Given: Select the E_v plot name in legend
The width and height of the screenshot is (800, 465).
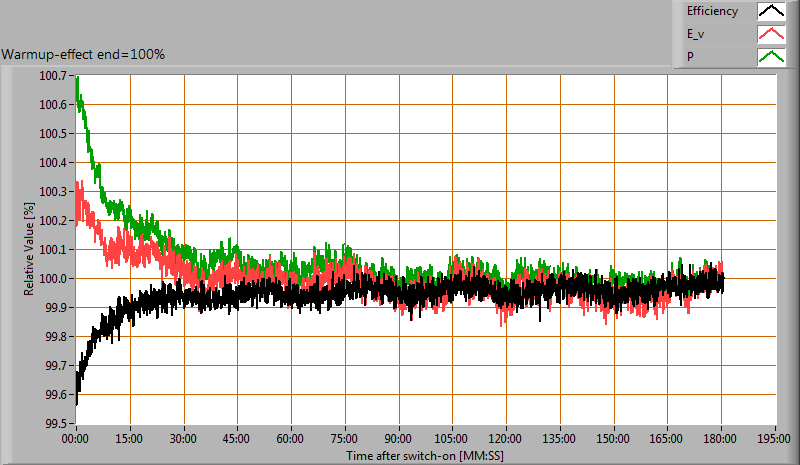Looking at the screenshot, I should coord(696,34).
